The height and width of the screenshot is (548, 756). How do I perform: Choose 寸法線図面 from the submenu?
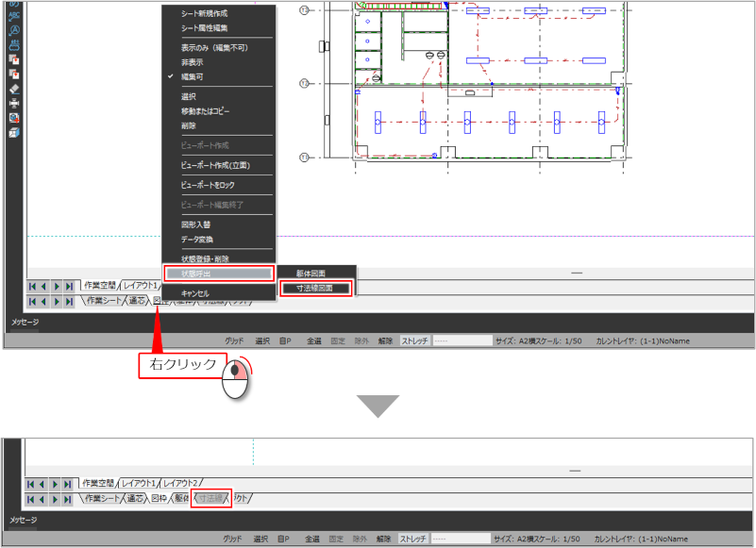click(x=316, y=289)
